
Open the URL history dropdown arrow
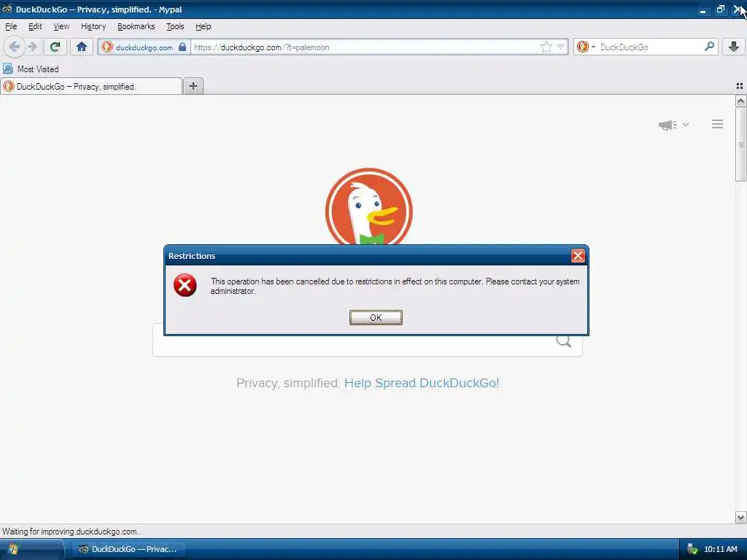pos(561,47)
